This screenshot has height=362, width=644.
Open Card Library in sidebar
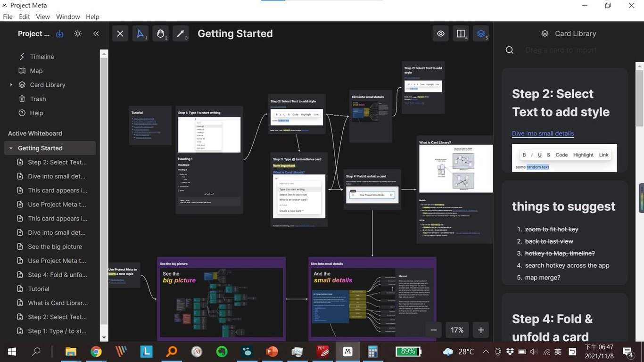click(x=48, y=85)
